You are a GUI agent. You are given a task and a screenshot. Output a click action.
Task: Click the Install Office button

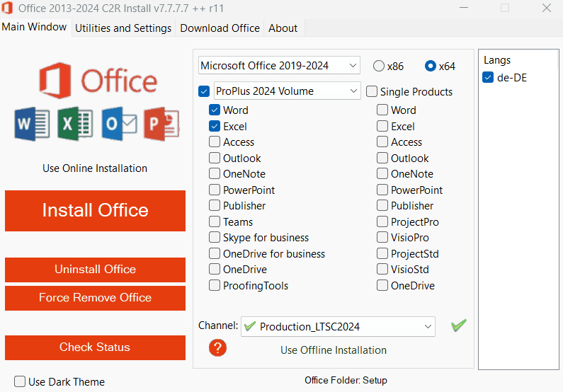[x=95, y=211]
